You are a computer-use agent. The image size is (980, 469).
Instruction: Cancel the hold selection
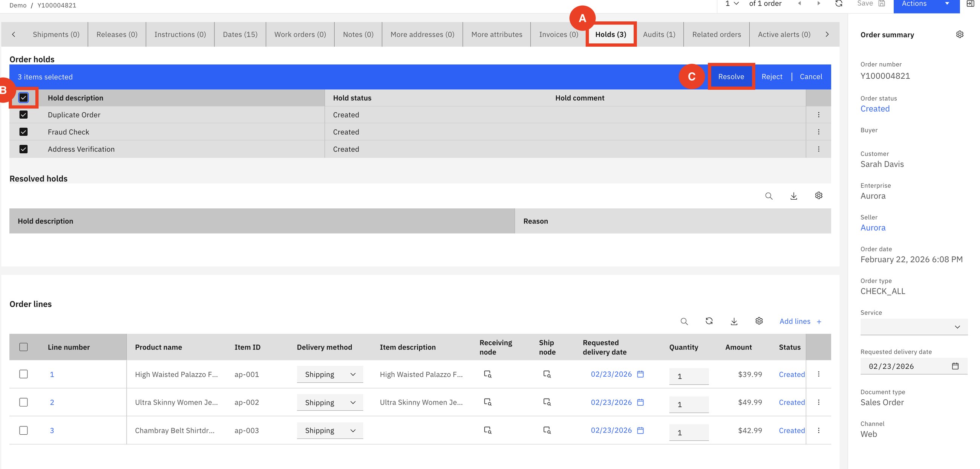coord(811,77)
